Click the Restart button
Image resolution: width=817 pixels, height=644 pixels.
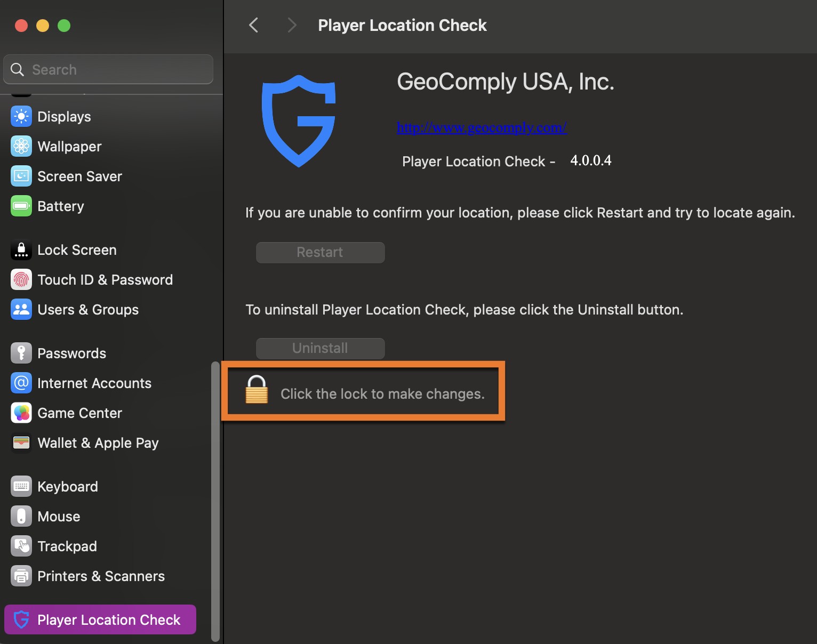[321, 253]
